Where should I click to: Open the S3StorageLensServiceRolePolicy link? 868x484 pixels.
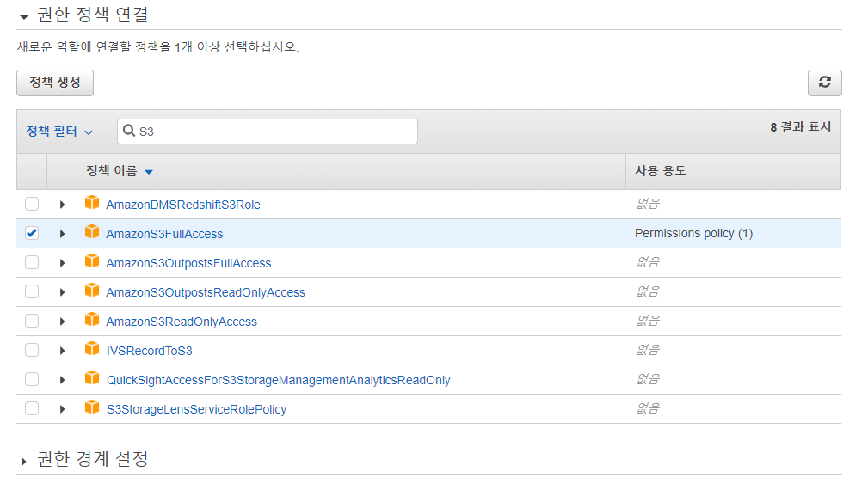(x=196, y=410)
